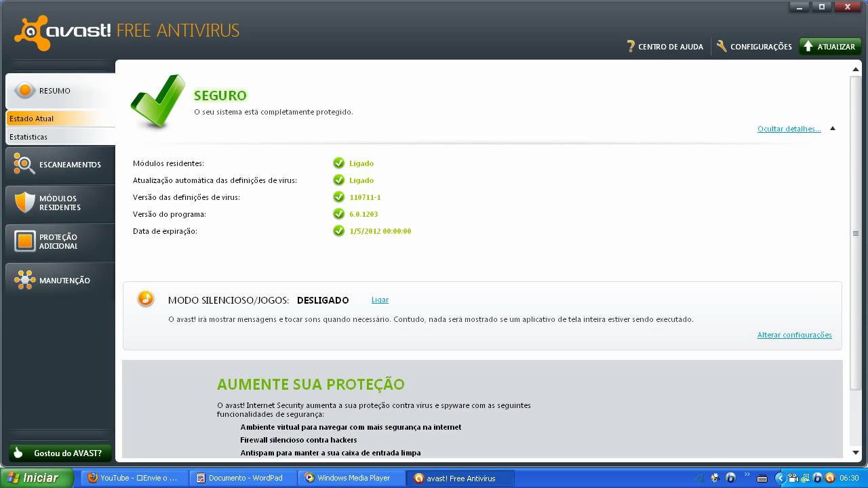Click the Windows Iniciar start button
Screen dimensions: 868x488
37,478
